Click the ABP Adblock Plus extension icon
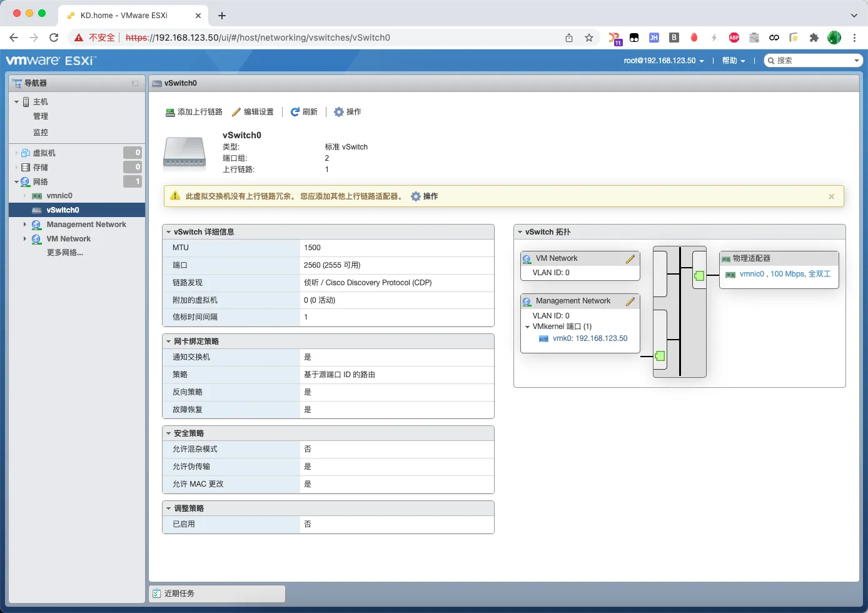This screenshot has width=868, height=613. [x=734, y=38]
